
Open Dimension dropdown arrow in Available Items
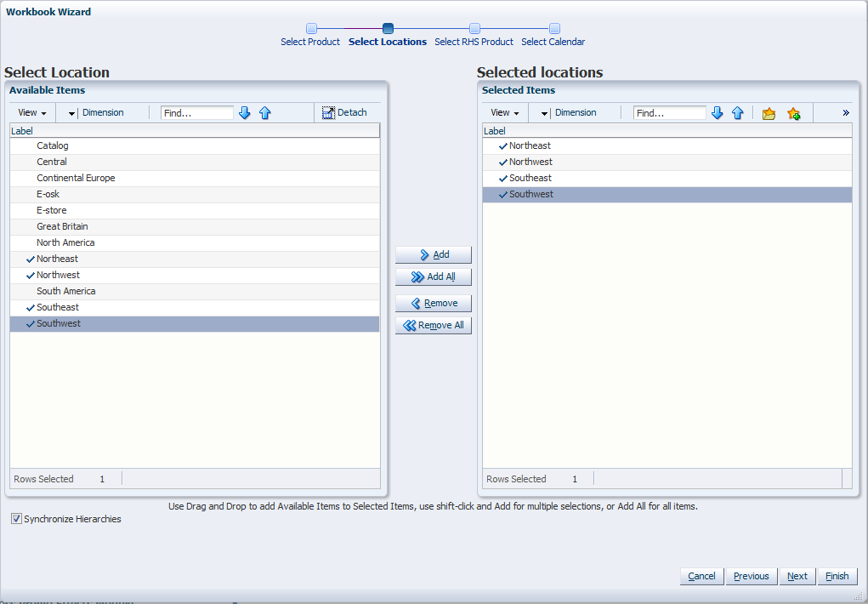click(x=71, y=113)
